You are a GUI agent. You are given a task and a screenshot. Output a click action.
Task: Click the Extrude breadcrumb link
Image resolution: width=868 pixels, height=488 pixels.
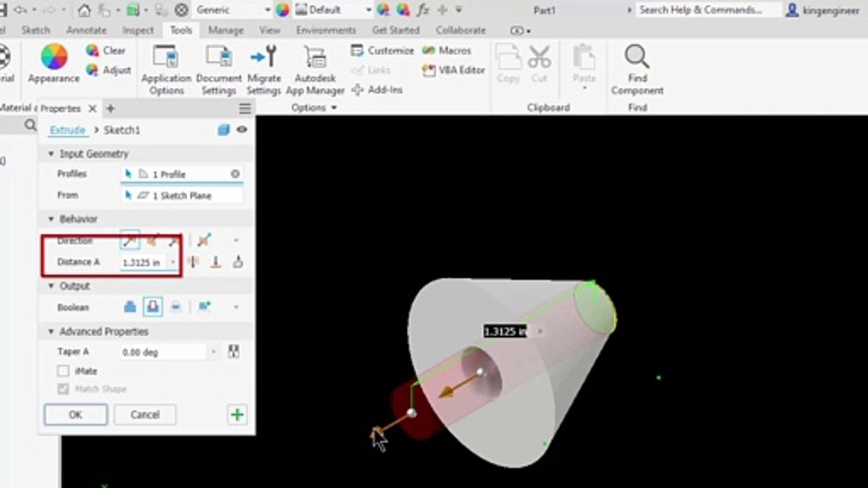68,129
